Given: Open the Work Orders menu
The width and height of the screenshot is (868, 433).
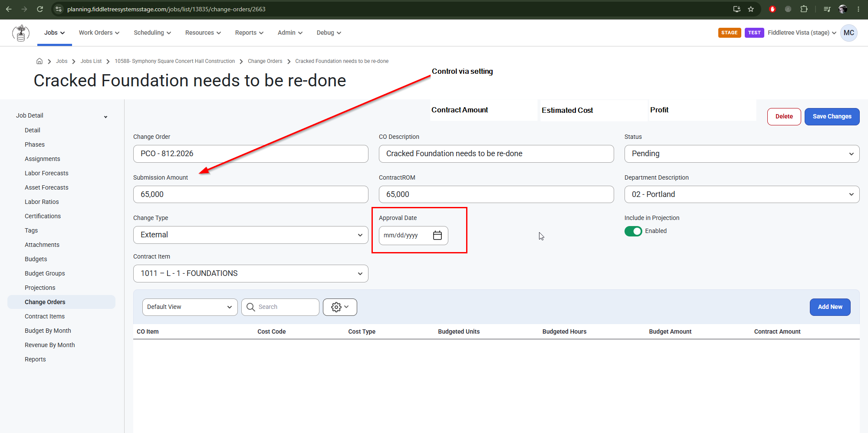Looking at the screenshot, I should (99, 33).
